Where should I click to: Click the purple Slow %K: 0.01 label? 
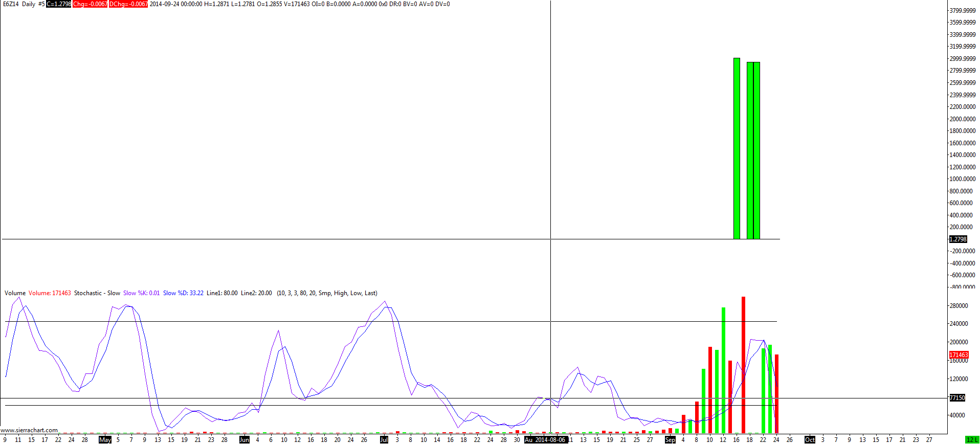142,293
